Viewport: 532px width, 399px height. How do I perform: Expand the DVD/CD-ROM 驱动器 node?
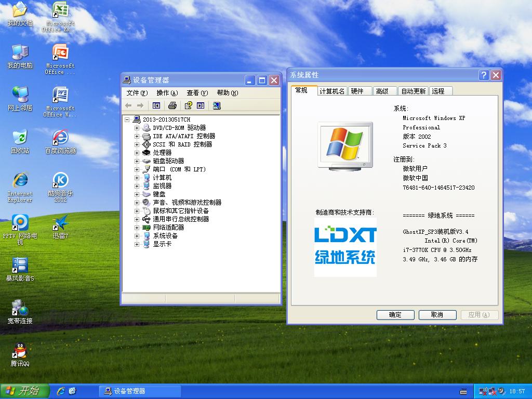tap(137, 128)
